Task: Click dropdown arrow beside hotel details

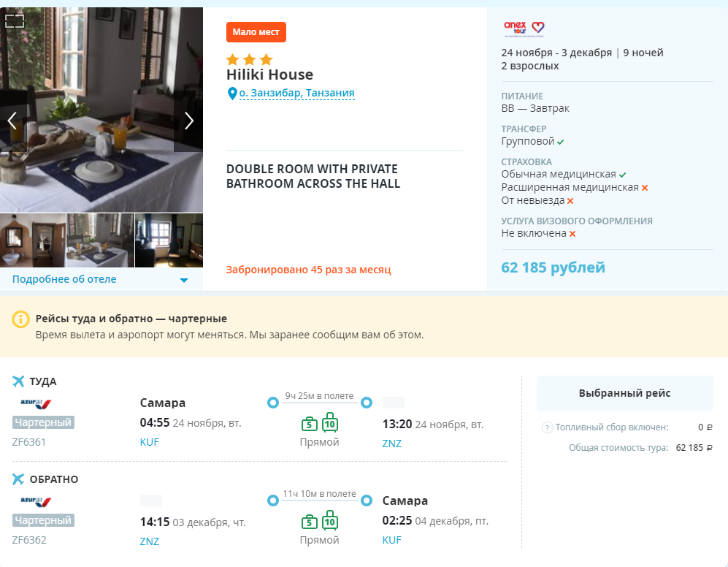Action: tap(184, 281)
